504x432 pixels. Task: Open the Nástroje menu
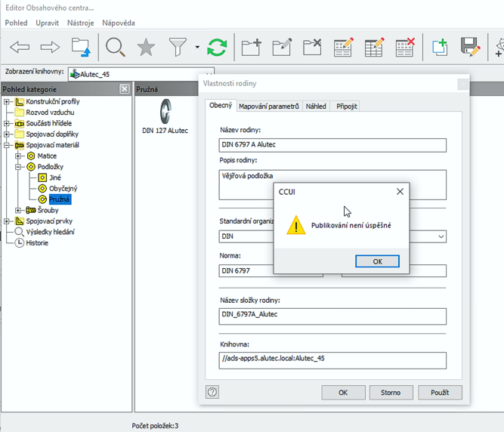pyautogui.click(x=80, y=23)
